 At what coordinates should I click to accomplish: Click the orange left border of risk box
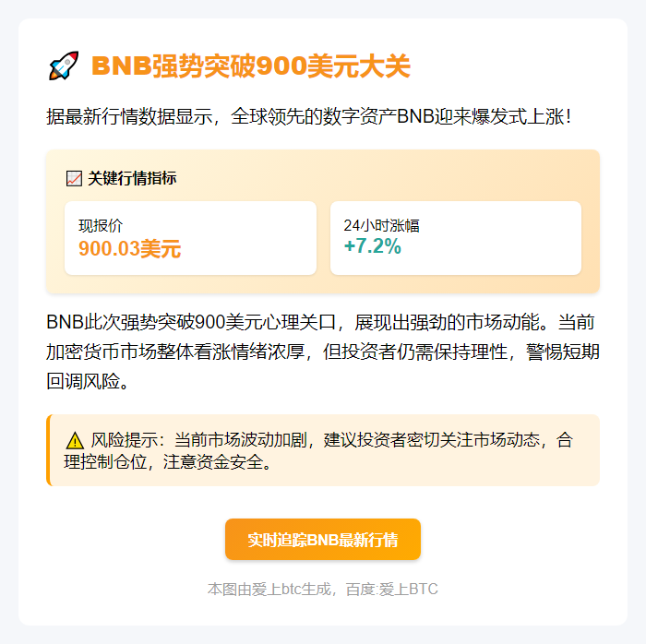pyautogui.click(x=48, y=450)
